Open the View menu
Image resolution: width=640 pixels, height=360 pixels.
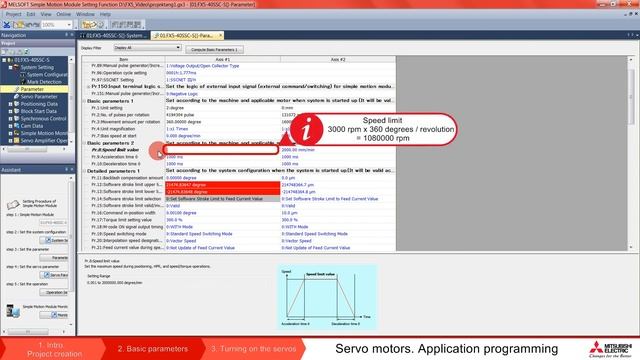pos(46,14)
